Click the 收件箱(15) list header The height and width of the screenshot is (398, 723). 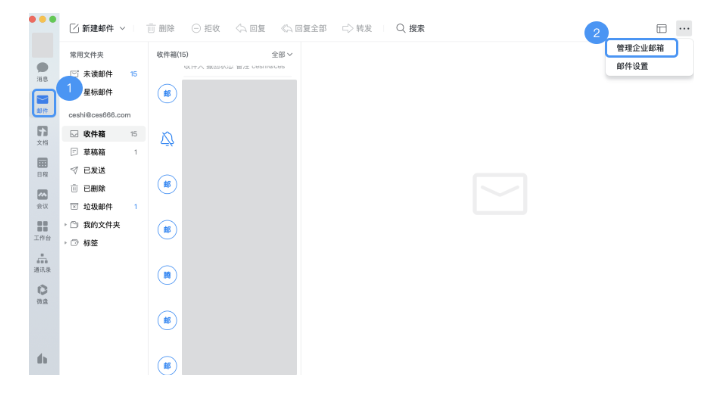[x=172, y=54]
